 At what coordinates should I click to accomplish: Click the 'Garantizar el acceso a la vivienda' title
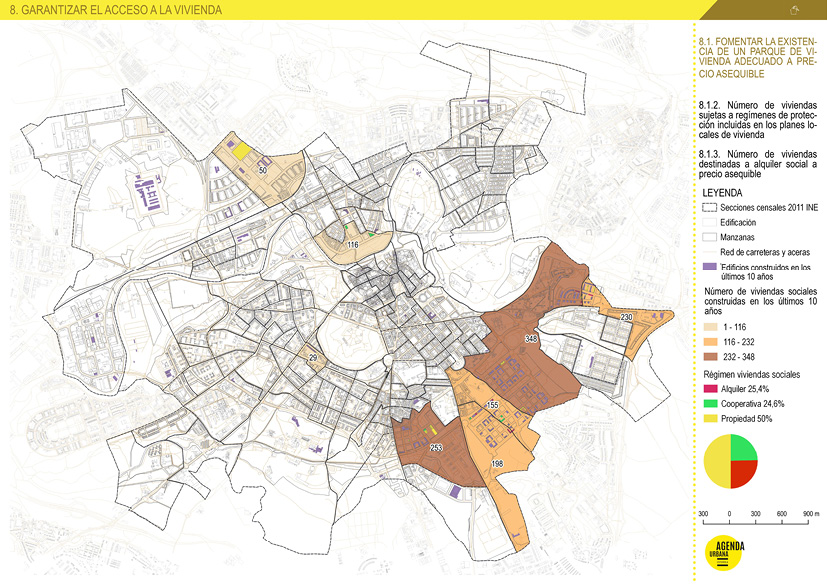point(115,10)
